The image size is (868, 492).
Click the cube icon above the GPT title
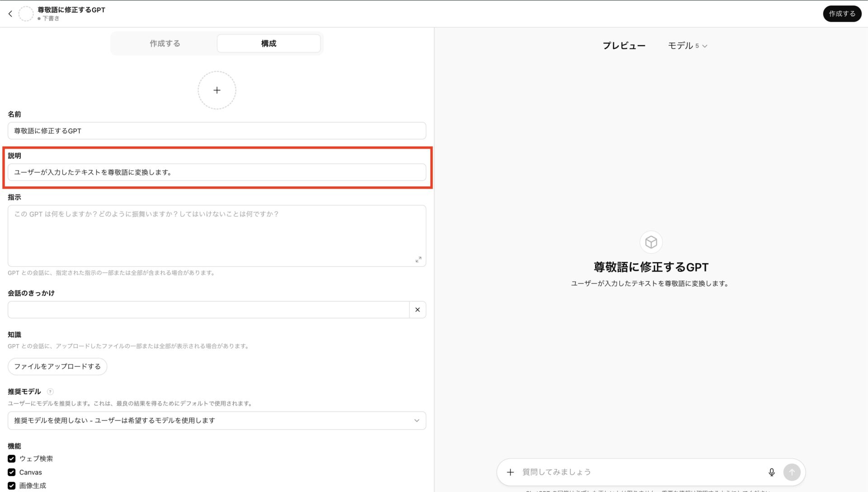tap(651, 242)
